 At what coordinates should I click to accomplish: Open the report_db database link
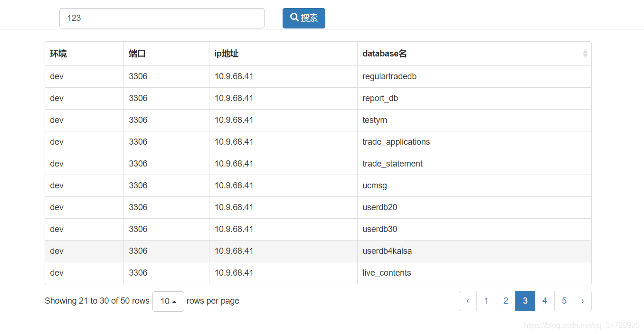[x=380, y=98]
